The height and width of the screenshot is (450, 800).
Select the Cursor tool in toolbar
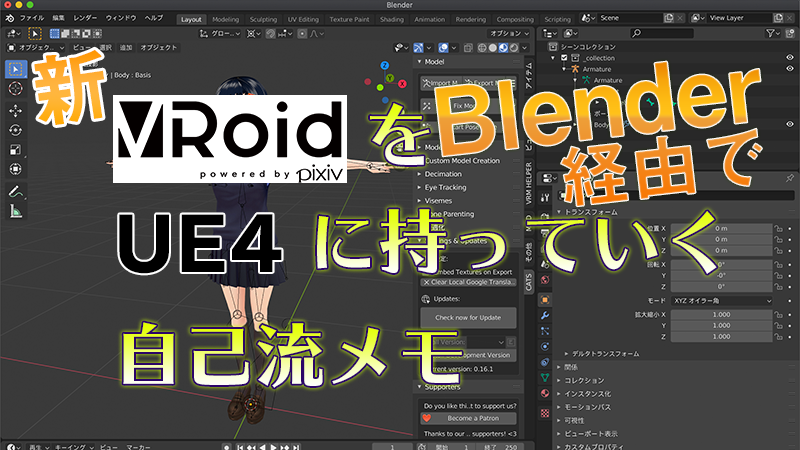(16, 88)
